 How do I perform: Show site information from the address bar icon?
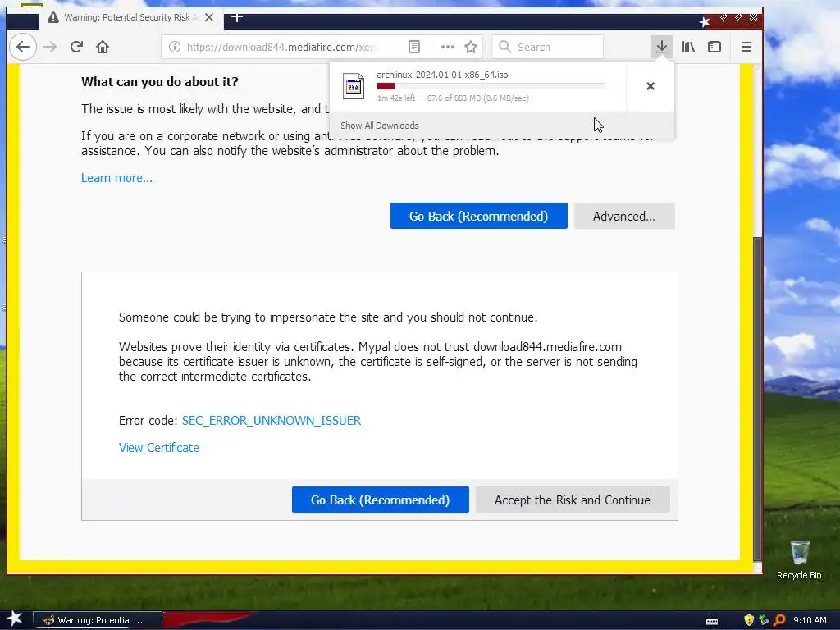click(174, 47)
